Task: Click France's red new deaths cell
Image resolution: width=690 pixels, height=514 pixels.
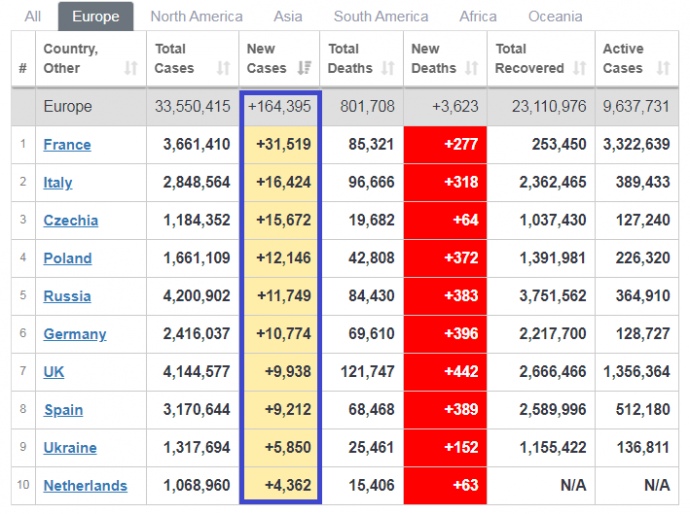Action: pyautogui.click(x=445, y=145)
